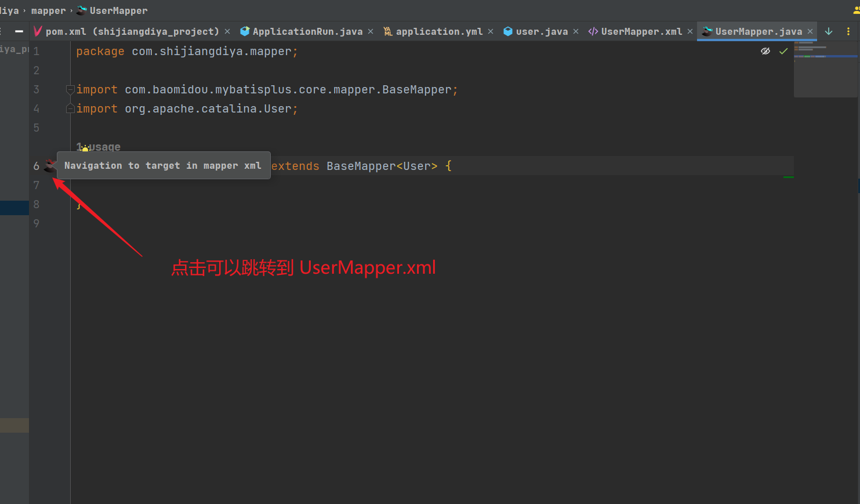Click the MyBatis navigation gutter icon on line 6

pos(50,166)
